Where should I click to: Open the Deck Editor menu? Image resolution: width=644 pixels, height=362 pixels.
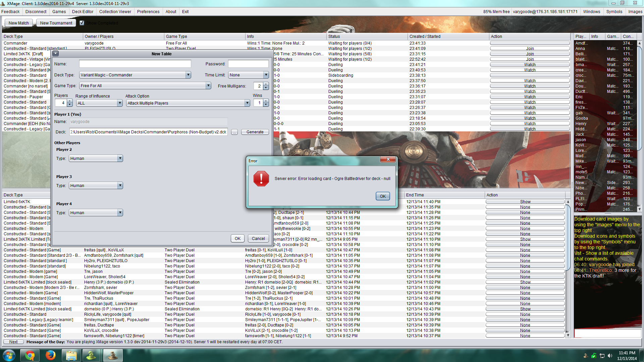(x=83, y=11)
